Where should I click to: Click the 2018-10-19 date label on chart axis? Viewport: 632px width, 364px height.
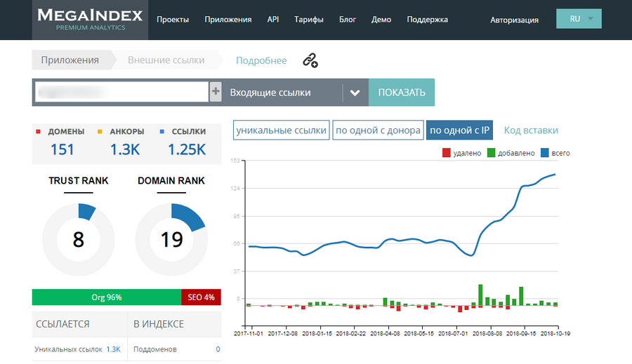(x=555, y=333)
